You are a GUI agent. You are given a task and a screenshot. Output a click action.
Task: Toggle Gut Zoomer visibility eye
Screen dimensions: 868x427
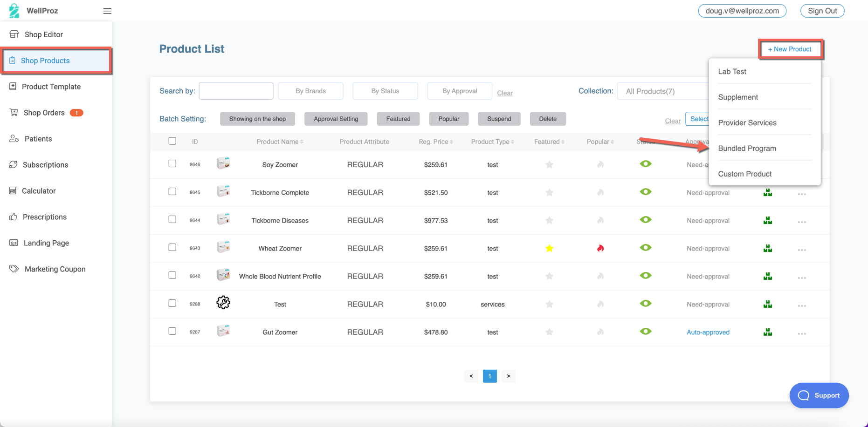(646, 332)
